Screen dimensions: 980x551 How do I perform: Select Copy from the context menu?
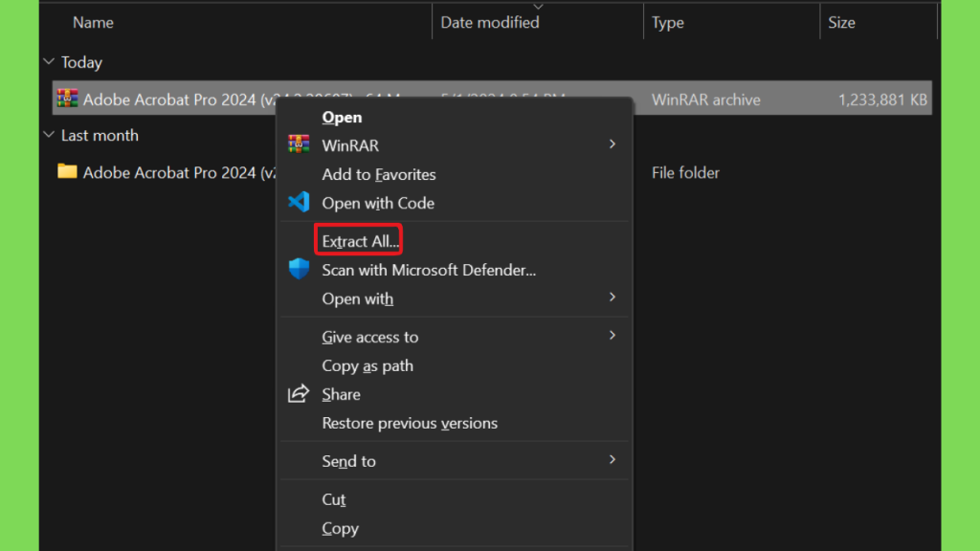340,528
